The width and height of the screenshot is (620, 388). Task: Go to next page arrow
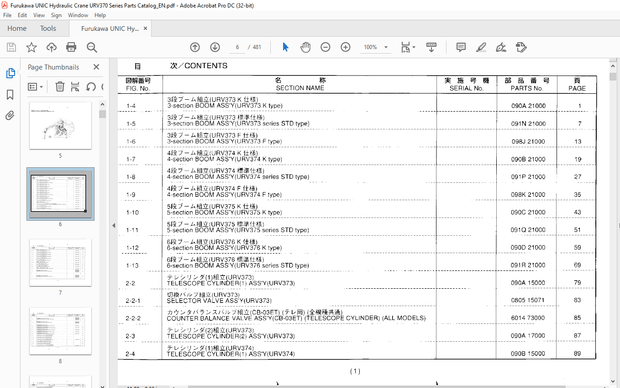[x=215, y=47]
